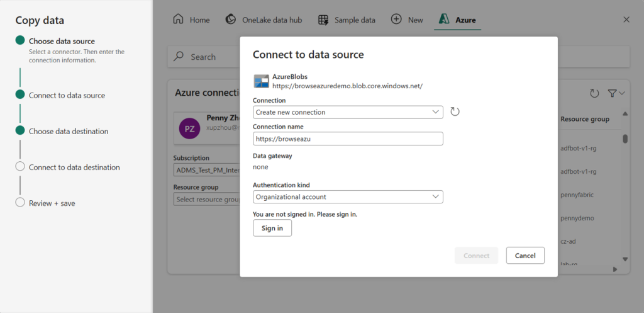Click the OneLake data hub icon
644x313 pixels.
230,20
